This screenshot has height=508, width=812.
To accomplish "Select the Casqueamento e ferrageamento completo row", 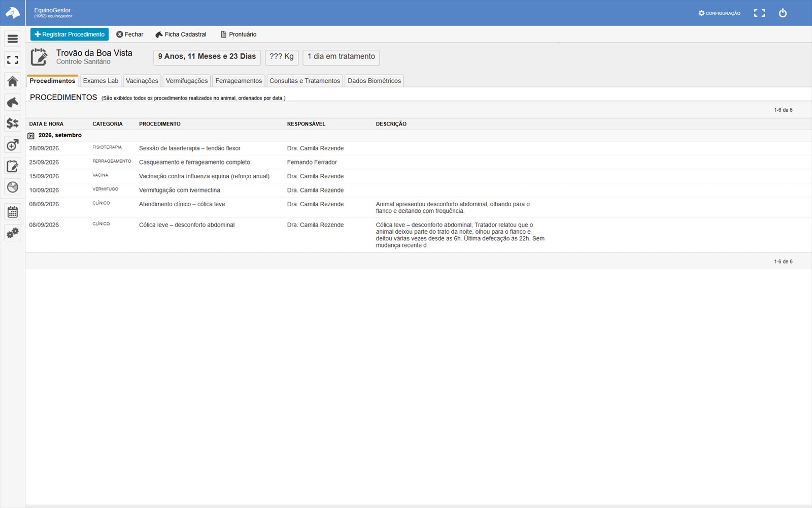I will point(418,162).
